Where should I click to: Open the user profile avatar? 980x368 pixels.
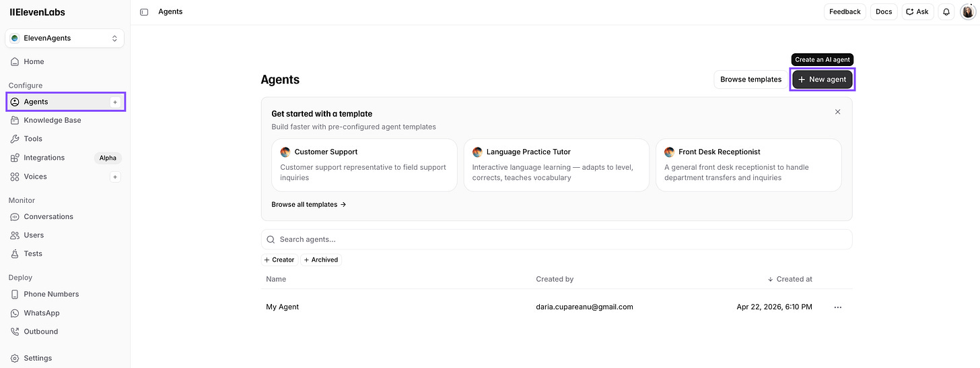[968, 11]
